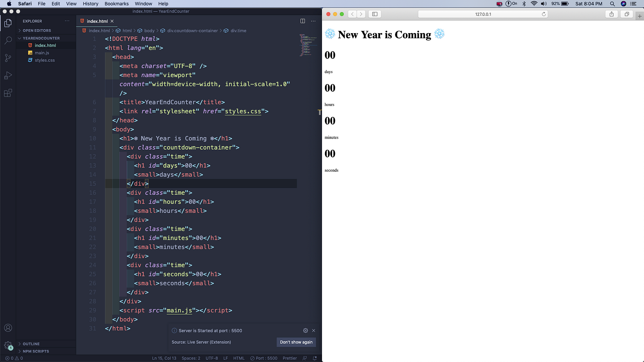Image resolution: width=644 pixels, height=362 pixels.
Task: Open the Bookmarks menu
Action: pos(117,4)
